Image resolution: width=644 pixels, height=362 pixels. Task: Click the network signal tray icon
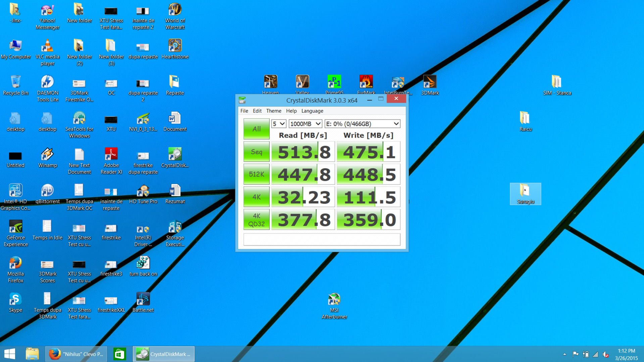(596, 354)
